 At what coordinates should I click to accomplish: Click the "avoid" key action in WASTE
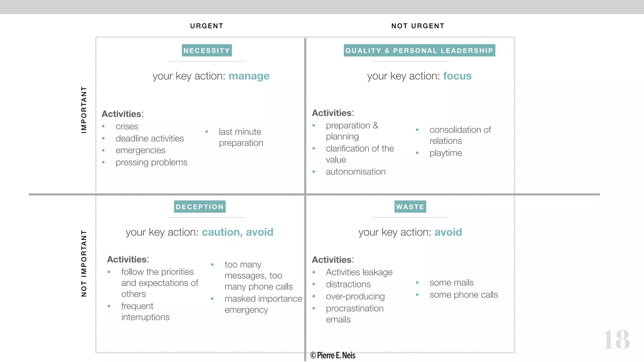click(x=448, y=232)
